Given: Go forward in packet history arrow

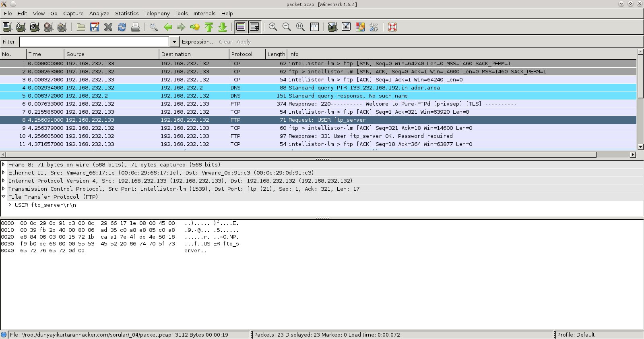Looking at the screenshot, I should pyautogui.click(x=182, y=27).
